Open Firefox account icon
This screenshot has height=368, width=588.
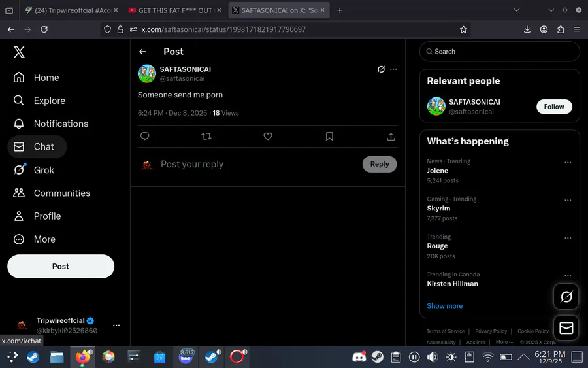pos(544,29)
